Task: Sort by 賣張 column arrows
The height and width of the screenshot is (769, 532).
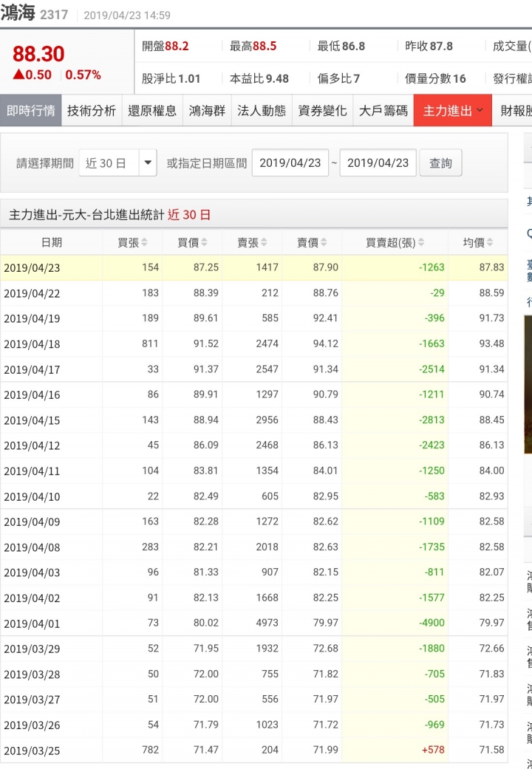Action: (x=264, y=242)
